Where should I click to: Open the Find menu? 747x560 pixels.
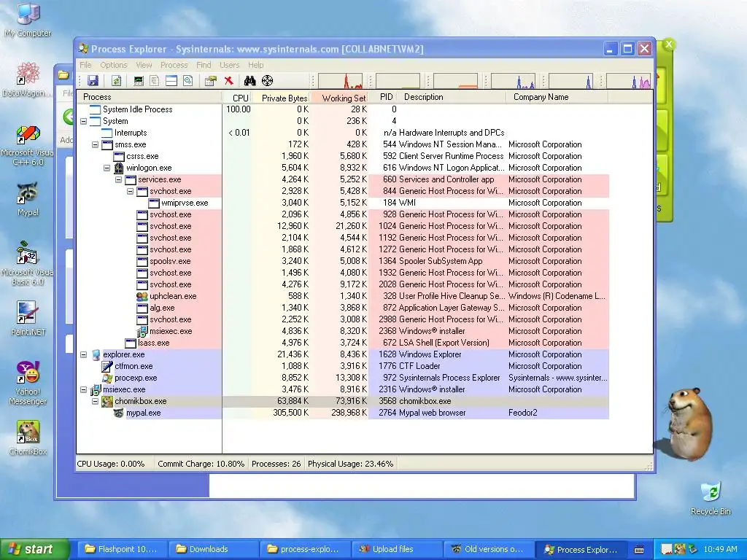point(204,65)
